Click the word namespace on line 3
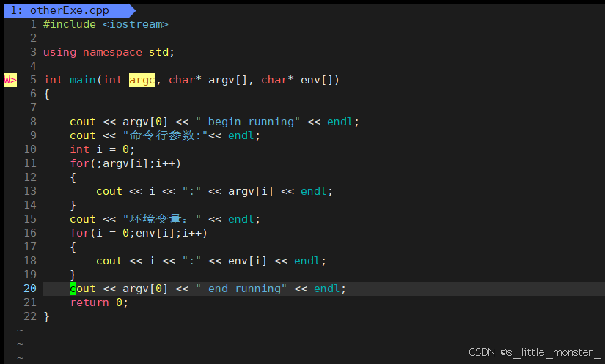The width and height of the screenshot is (605, 364). click(x=112, y=52)
